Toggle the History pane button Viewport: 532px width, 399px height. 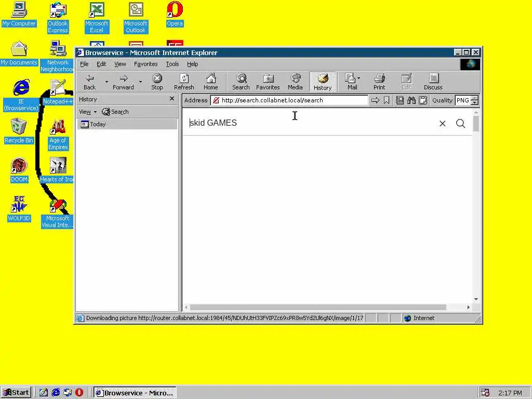point(322,82)
